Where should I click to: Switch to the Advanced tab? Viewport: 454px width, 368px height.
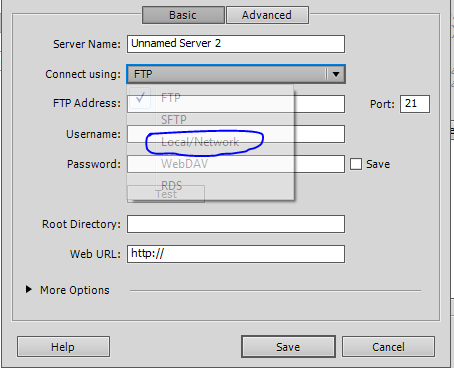pos(267,15)
